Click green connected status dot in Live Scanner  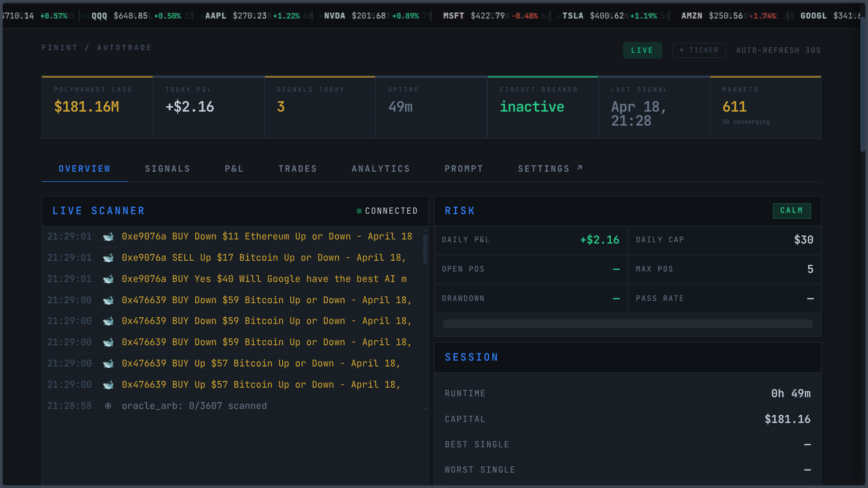[359, 211]
